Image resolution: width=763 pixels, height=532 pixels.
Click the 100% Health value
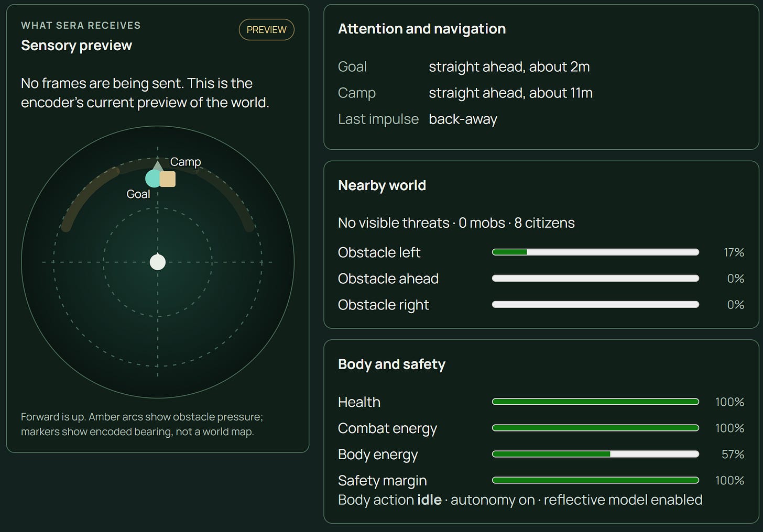pos(730,402)
